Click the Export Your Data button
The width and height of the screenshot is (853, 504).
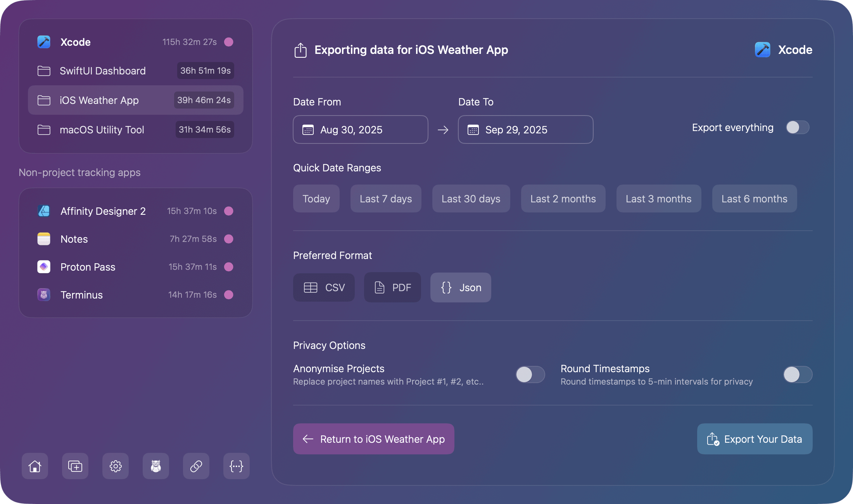[754, 439]
